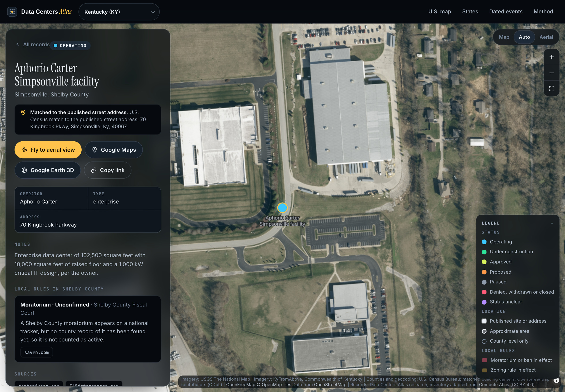Click the Approximate area legend marker
Screen dimensions: 565x392
(x=484, y=331)
